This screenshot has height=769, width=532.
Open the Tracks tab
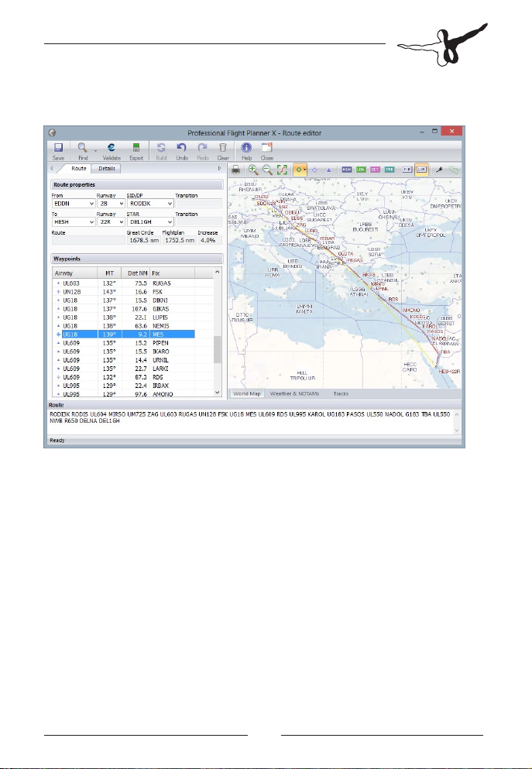pos(341,393)
